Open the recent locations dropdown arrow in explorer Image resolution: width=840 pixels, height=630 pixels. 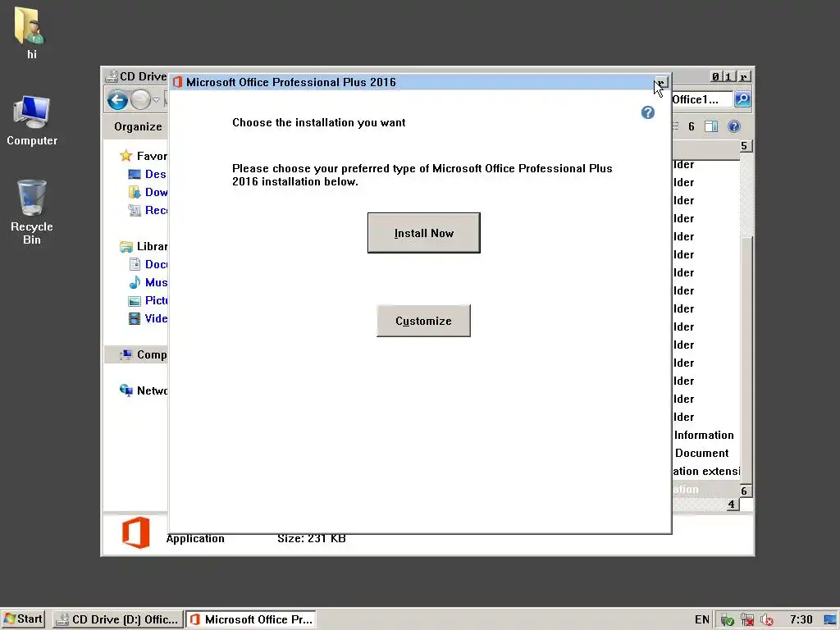[156, 100]
